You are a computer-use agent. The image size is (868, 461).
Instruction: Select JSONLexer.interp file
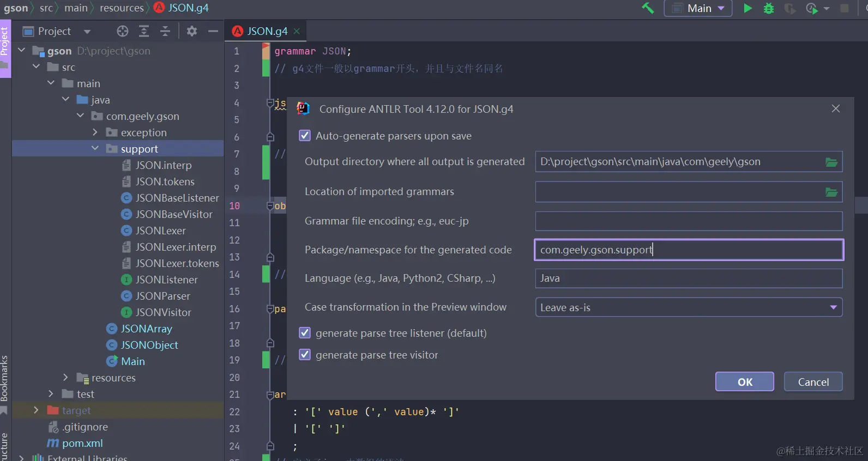(x=176, y=247)
